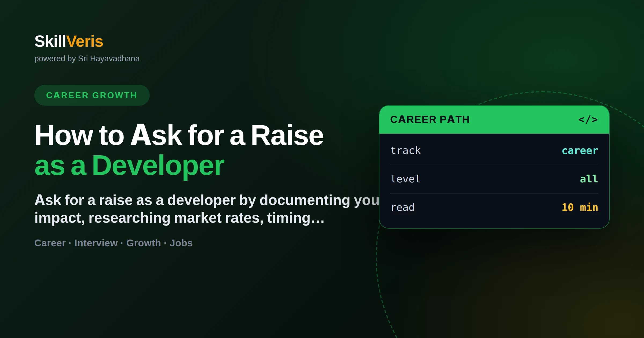Click the article summary paragraph starting 'Ask for a raise'
644x338 pixels.
207,209
